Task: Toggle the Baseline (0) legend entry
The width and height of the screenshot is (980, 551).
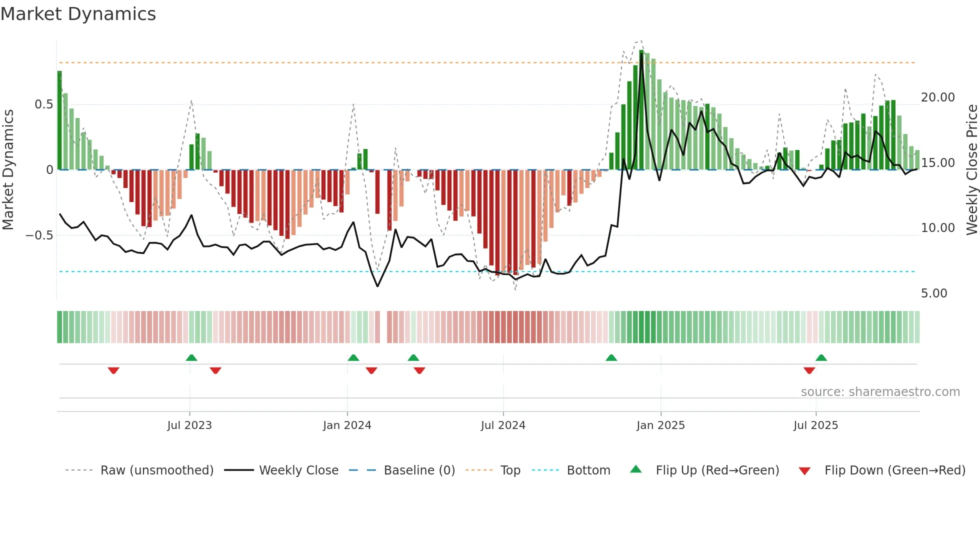Action: (x=402, y=470)
